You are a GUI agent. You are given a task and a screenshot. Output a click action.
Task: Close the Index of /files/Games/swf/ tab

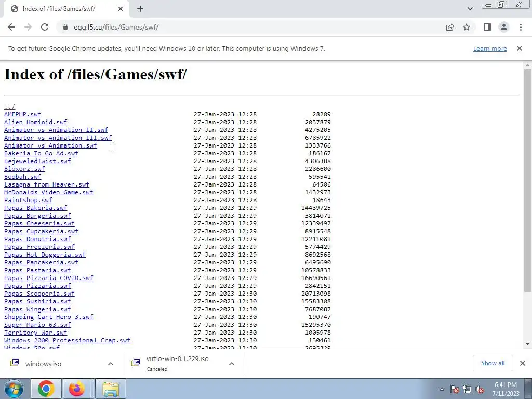click(121, 9)
